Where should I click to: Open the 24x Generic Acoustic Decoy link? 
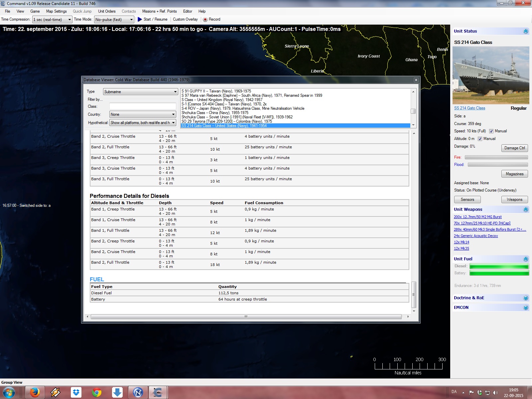point(476,236)
